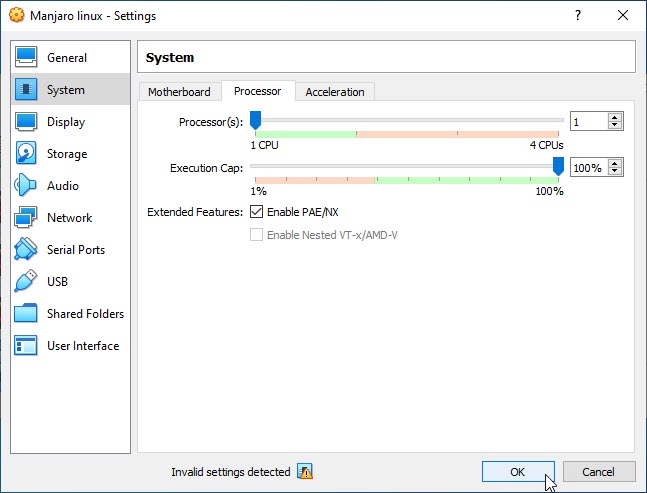
Task: Confirm settings with OK button
Action: (x=518, y=472)
